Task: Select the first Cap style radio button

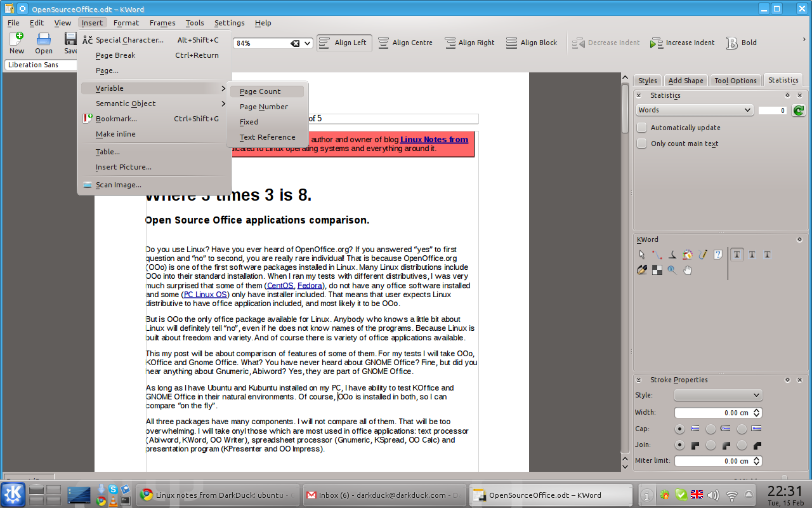Action: (679, 429)
